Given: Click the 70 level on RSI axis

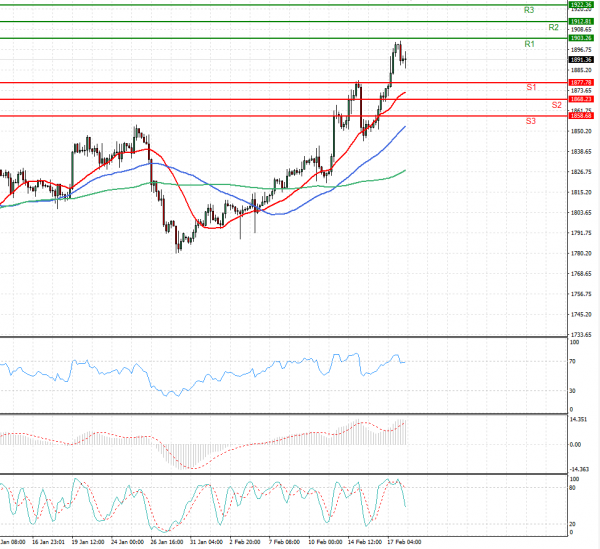Looking at the screenshot, I should pos(572,362).
